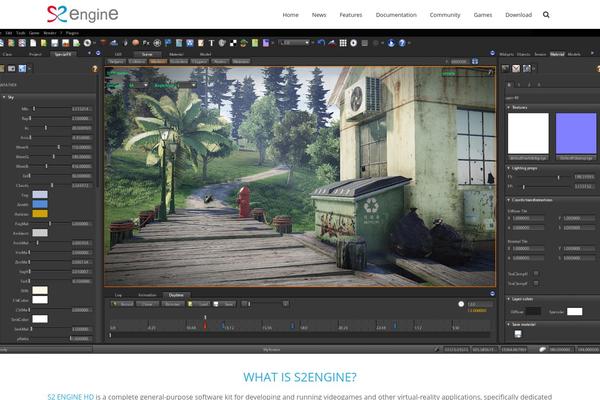Select the white T text tool icon
Viewport: 600px width, 400px height.
[x=211, y=43]
